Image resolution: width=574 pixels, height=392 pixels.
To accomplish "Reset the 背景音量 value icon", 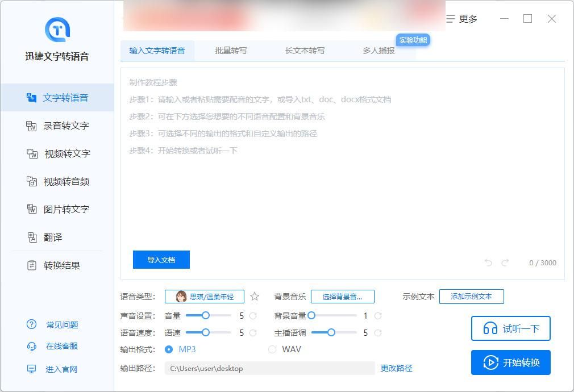I will 378,315.
